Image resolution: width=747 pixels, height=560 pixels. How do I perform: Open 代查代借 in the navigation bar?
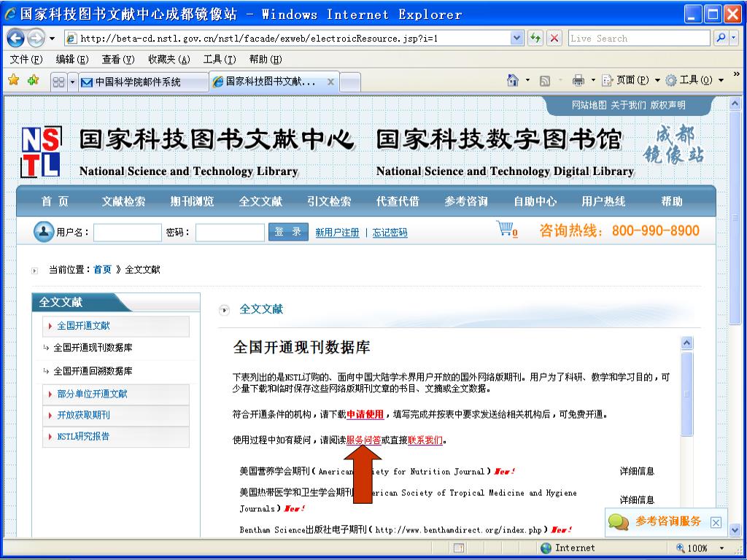tap(398, 201)
